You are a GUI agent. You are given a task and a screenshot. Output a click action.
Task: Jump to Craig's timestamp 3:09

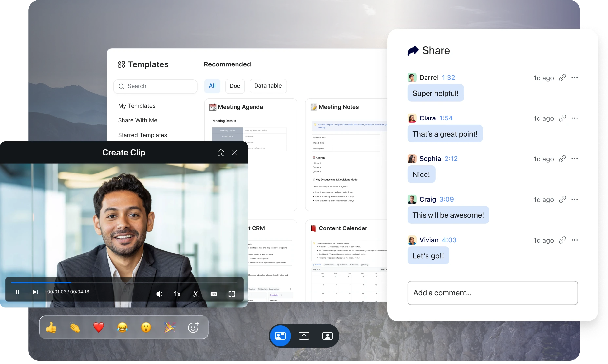pyautogui.click(x=446, y=199)
